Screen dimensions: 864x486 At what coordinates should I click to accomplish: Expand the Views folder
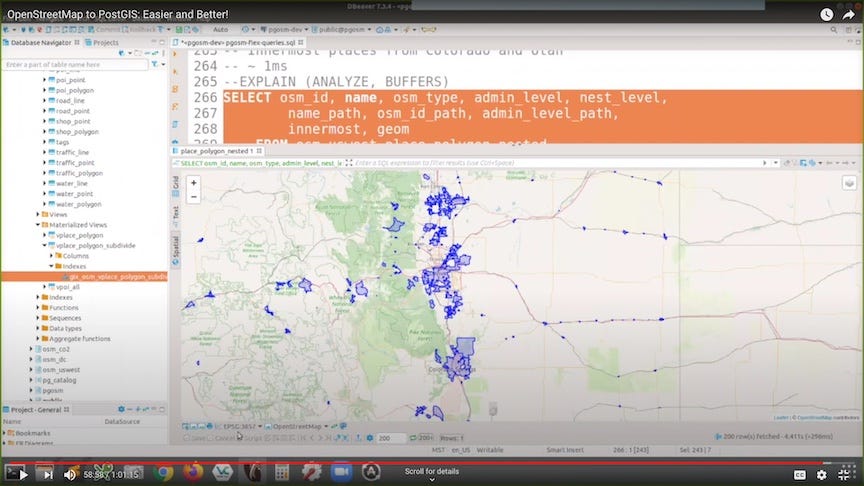[38, 214]
